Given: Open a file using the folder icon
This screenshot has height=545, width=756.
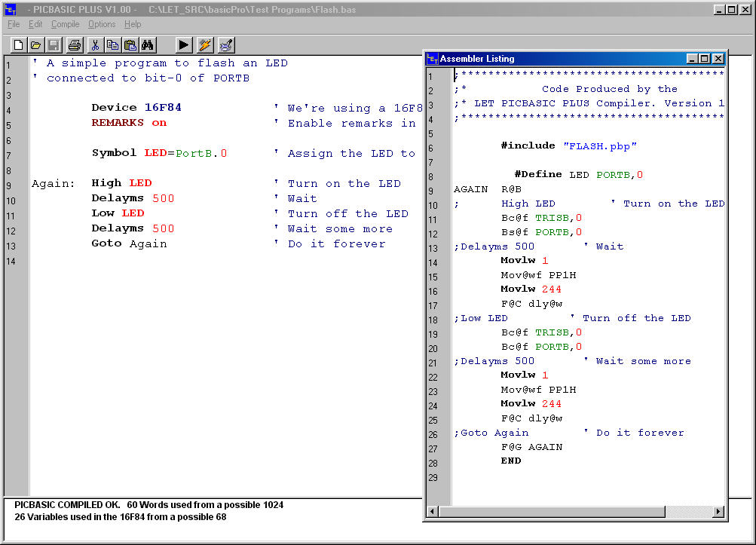Looking at the screenshot, I should (35, 45).
